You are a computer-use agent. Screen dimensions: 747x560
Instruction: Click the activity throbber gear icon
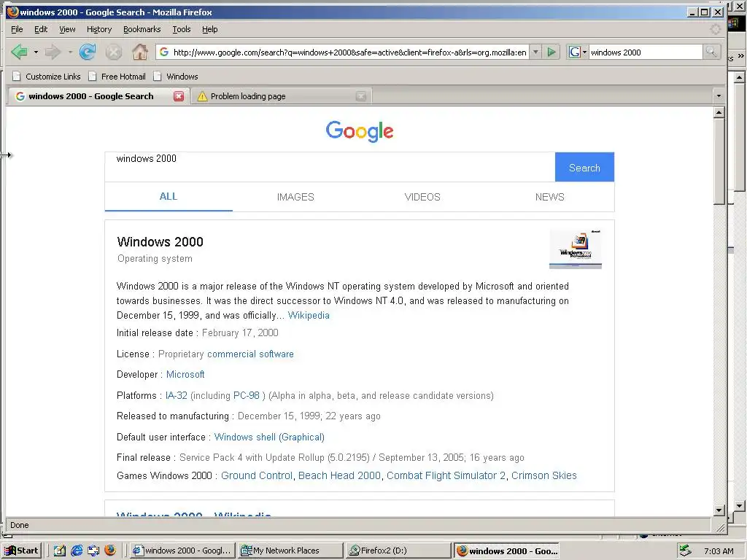[x=715, y=29]
